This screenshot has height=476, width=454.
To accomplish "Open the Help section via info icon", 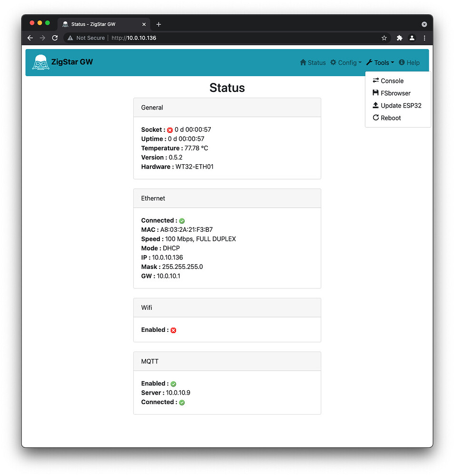I will (x=402, y=62).
